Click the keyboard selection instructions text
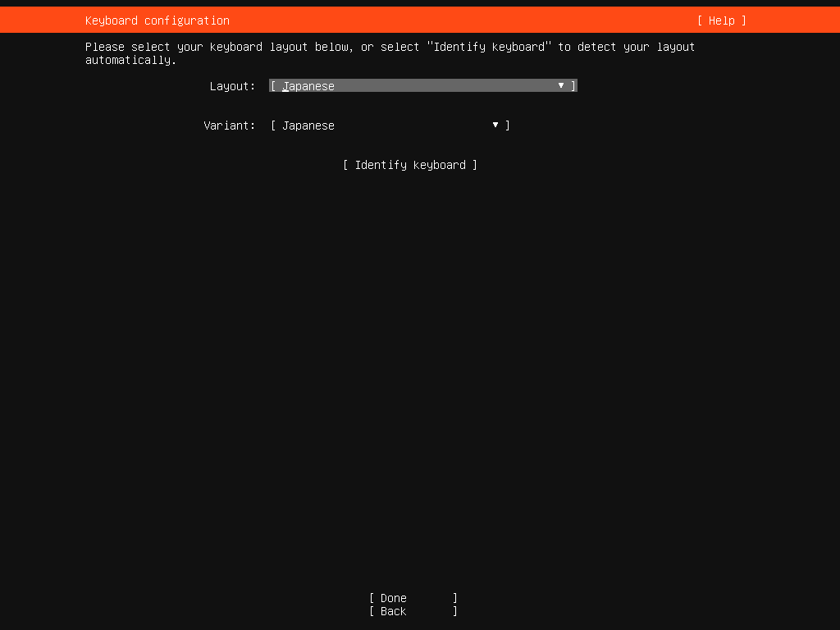 [390, 52]
